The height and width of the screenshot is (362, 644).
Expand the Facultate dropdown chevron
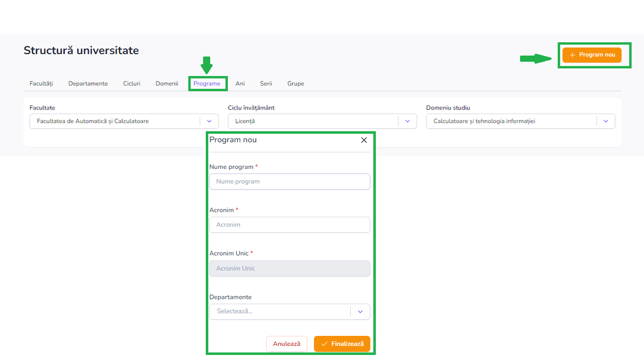(x=209, y=121)
